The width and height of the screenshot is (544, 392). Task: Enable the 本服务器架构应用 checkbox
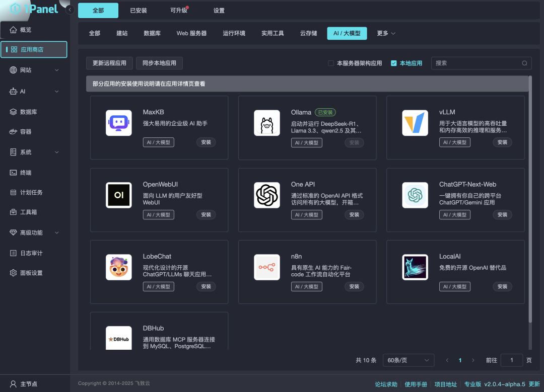click(330, 63)
